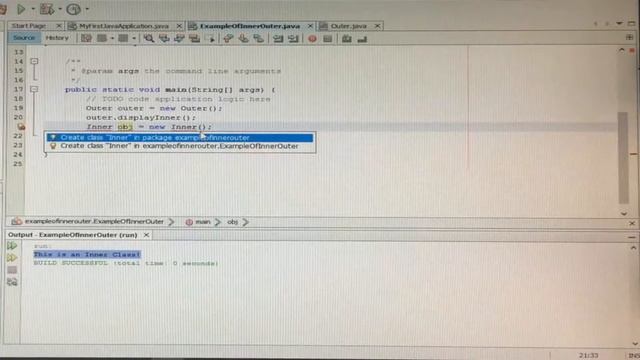Click Find Previous Occurrence icon

pos(164,38)
